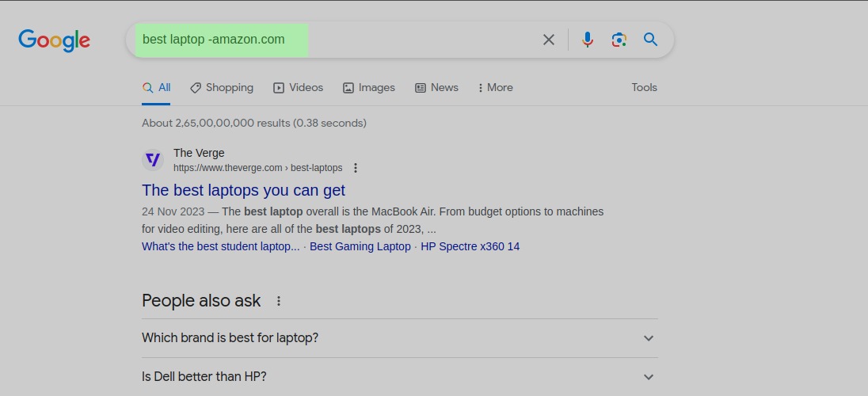This screenshot has height=396, width=868.
Task: Open the 'HP Spectre x360 14' sitelink
Action: coord(470,246)
